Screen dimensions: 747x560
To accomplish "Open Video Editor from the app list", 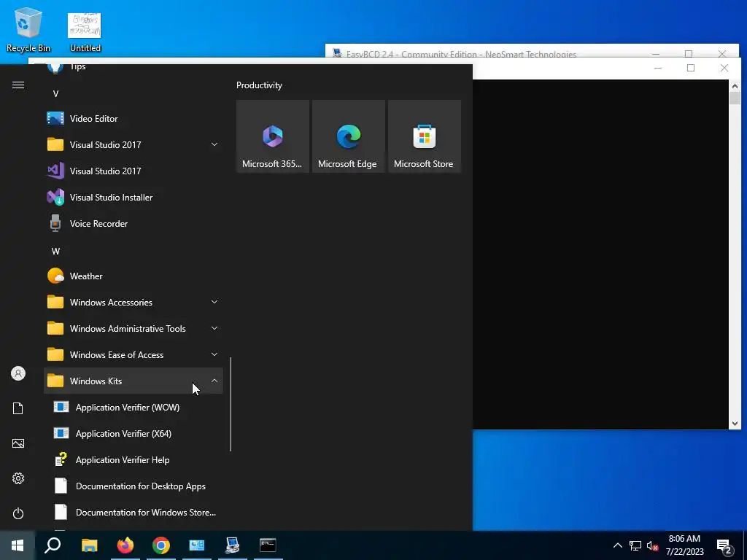I will 133,119.
